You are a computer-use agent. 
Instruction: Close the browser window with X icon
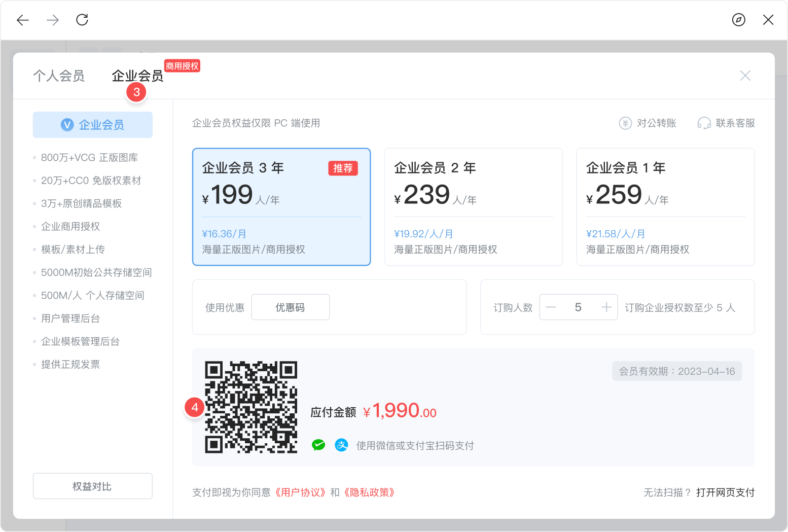click(768, 20)
